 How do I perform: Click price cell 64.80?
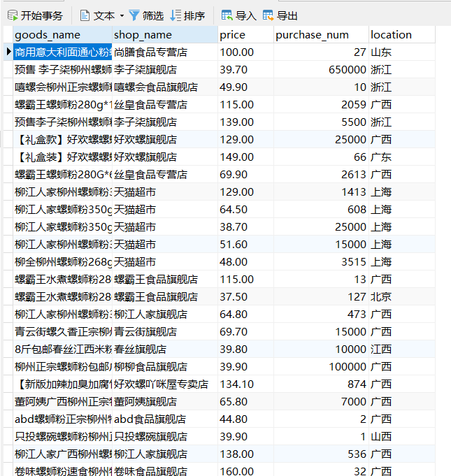pyautogui.click(x=245, y=314)
